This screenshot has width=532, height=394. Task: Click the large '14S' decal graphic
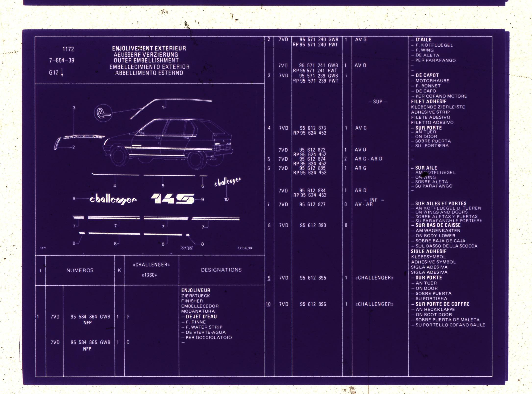click(x=173, y=199)
